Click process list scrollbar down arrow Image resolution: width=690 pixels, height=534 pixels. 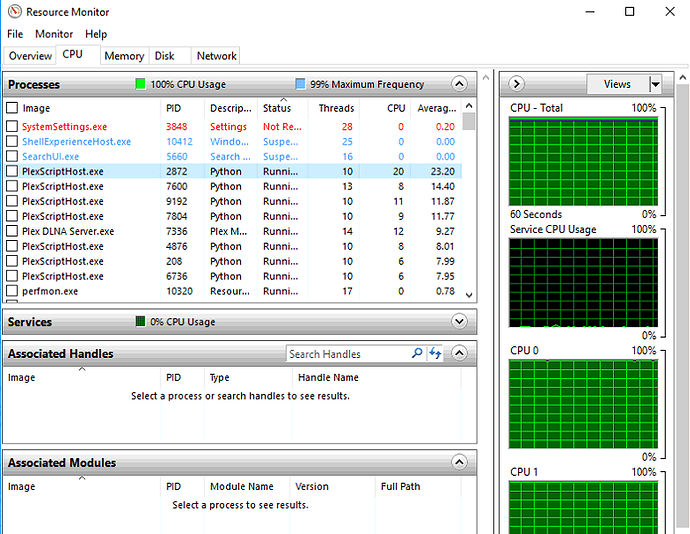[x=469, y=295]
